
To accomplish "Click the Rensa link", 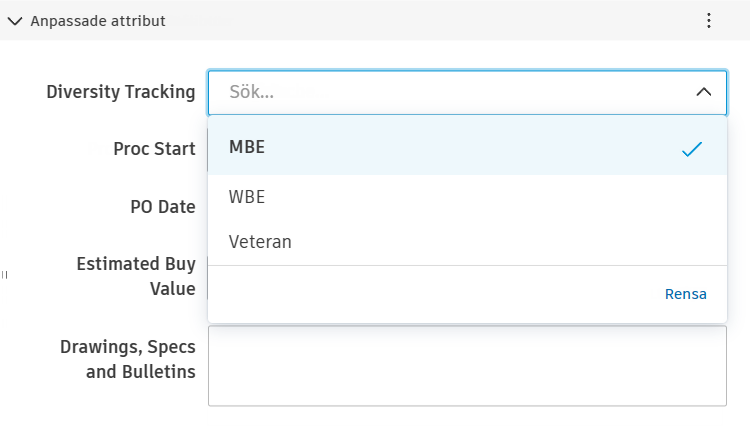I will (686, 294).
